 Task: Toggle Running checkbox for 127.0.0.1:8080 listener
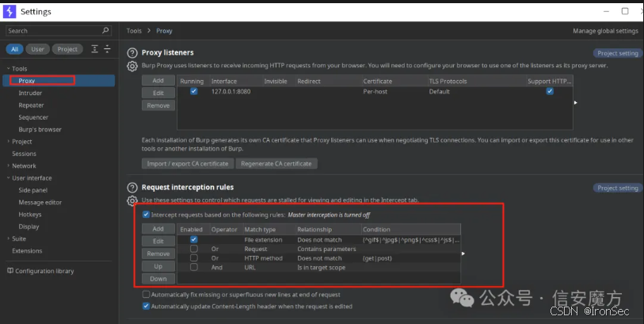pyautogui.click(x=194, y=91)
